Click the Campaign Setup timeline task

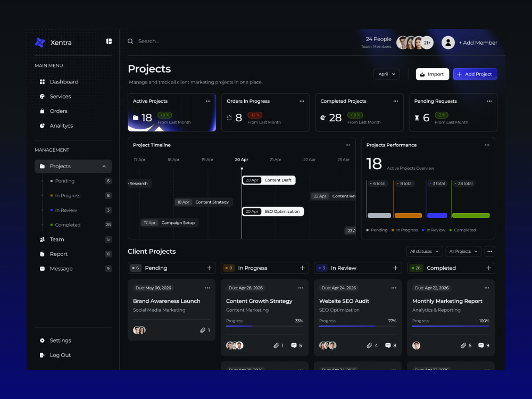pyautogui.click(x=170, y=222)
